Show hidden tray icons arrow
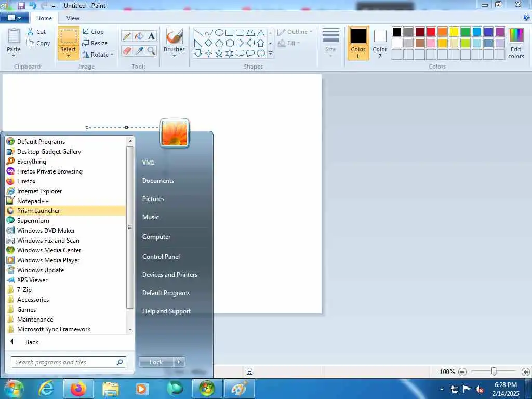 [442, 389]
